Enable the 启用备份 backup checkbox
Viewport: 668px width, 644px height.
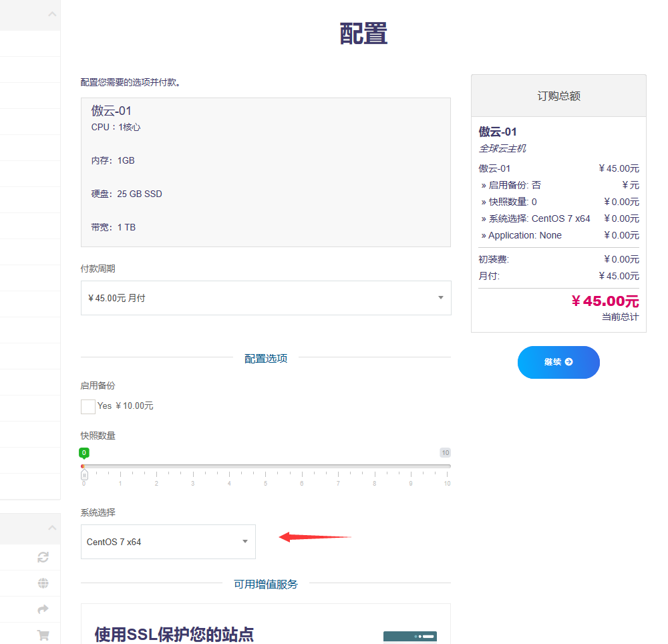pyautogui.click(x=88, y=406)
